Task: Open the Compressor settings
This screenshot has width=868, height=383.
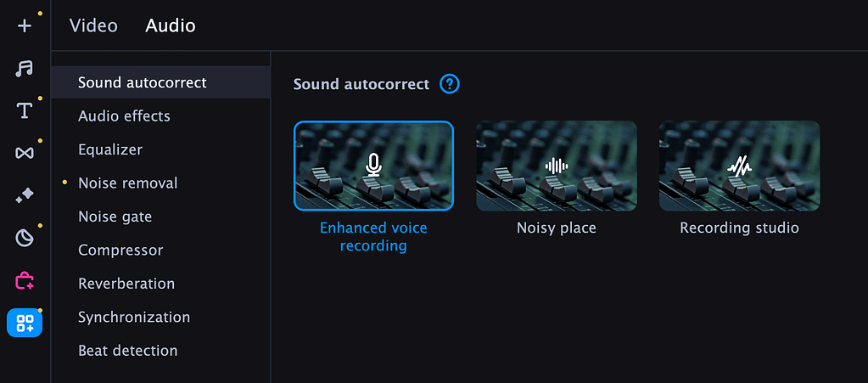Action: pyautogui.click(x=120, y=251)
